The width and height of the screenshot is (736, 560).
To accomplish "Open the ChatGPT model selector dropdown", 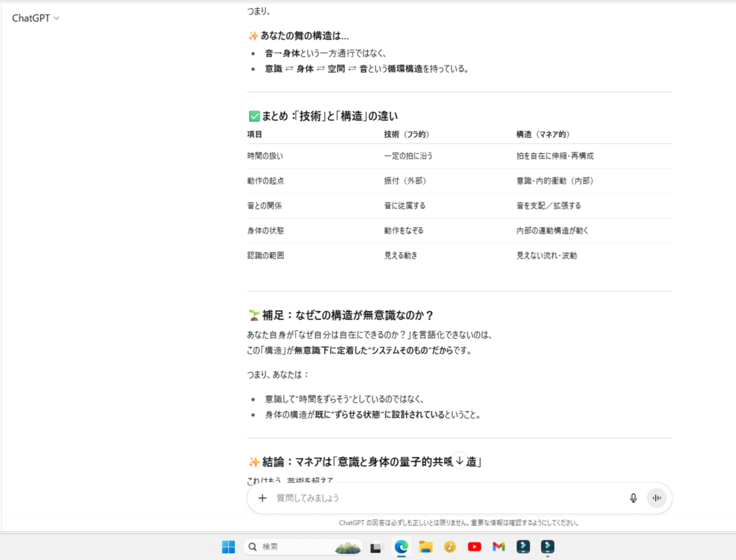I will [x=36, y=18].
